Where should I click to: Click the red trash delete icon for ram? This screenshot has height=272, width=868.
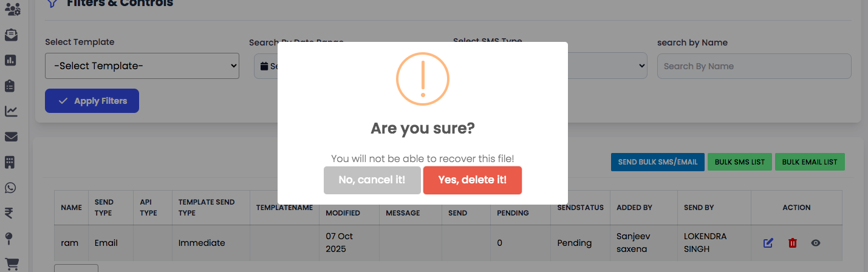pos(792,243)
